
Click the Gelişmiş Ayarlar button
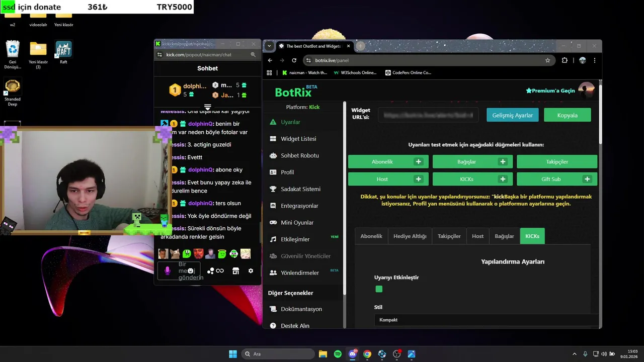[x=512, y=115]
